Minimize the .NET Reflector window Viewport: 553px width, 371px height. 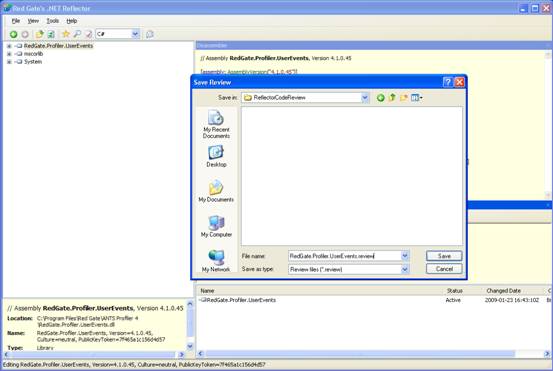(x=523, y=8)
